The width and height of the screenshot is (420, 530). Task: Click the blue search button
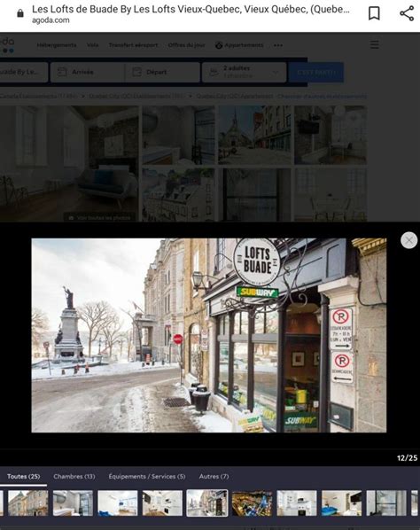(316, 73)
